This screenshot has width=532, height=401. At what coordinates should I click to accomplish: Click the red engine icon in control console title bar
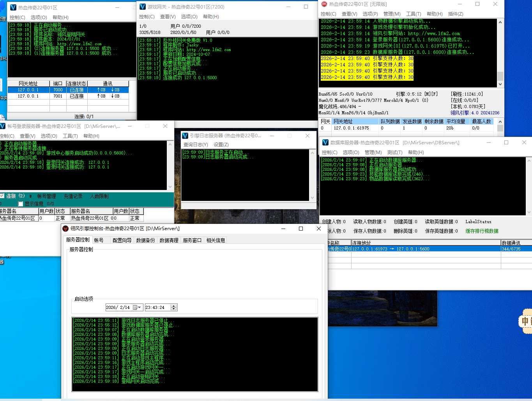click(x=66, y=229)
